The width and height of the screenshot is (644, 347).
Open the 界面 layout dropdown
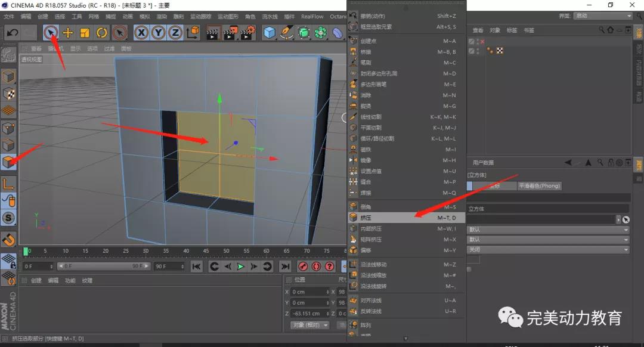point(603,16)
